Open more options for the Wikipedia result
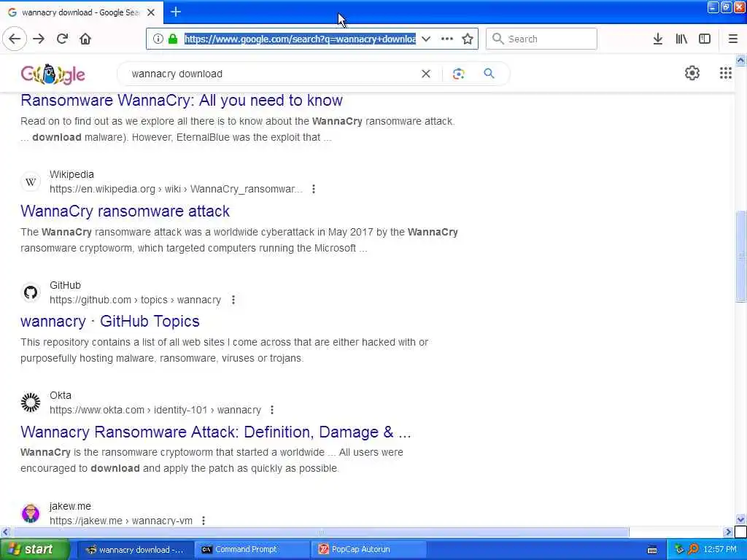The height and width of the screenshot is (560, 747). click(x=314, y=189)
